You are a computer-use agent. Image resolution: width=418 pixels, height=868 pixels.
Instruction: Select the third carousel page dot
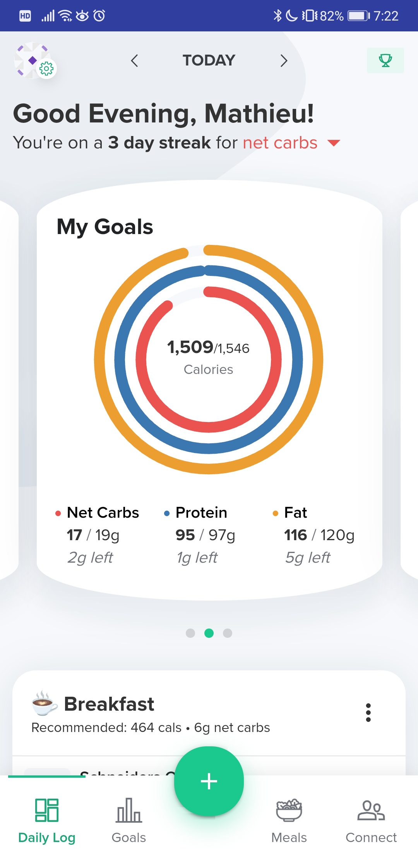coord(228,633)
